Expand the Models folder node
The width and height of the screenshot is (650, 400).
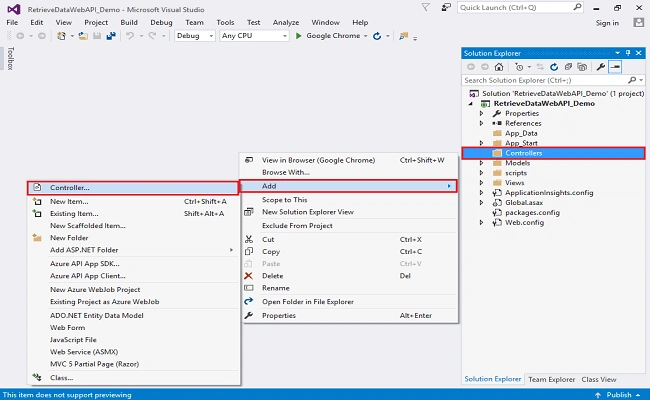[481, 163]
